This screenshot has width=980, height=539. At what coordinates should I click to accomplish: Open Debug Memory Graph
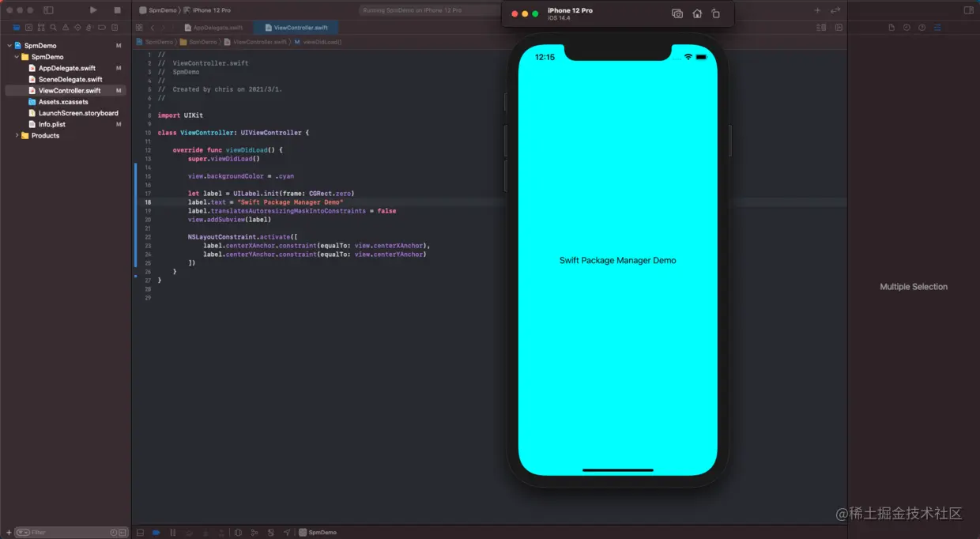pyautogui.click(x=254, y=533)
